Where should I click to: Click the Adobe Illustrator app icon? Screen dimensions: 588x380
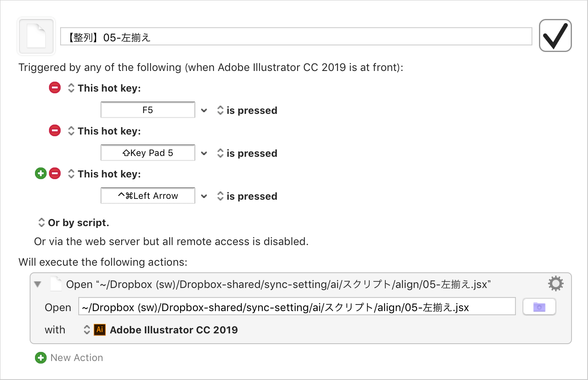coord(100,330)
